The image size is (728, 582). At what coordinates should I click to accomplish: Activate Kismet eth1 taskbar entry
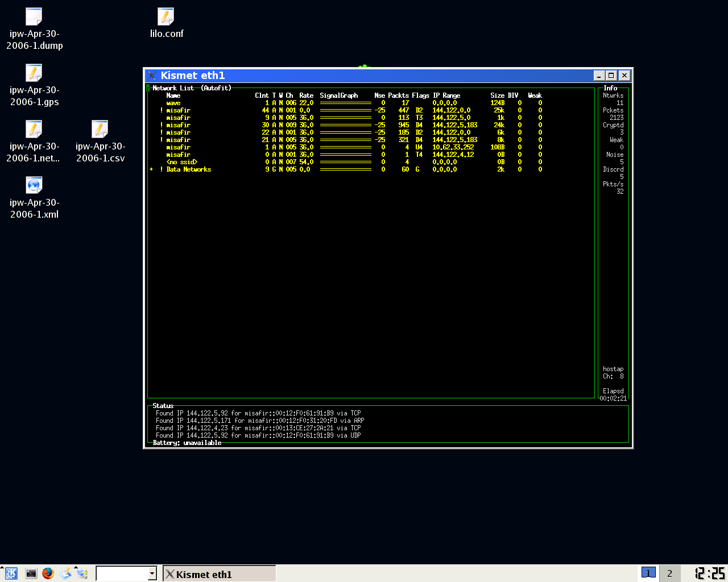220,574
